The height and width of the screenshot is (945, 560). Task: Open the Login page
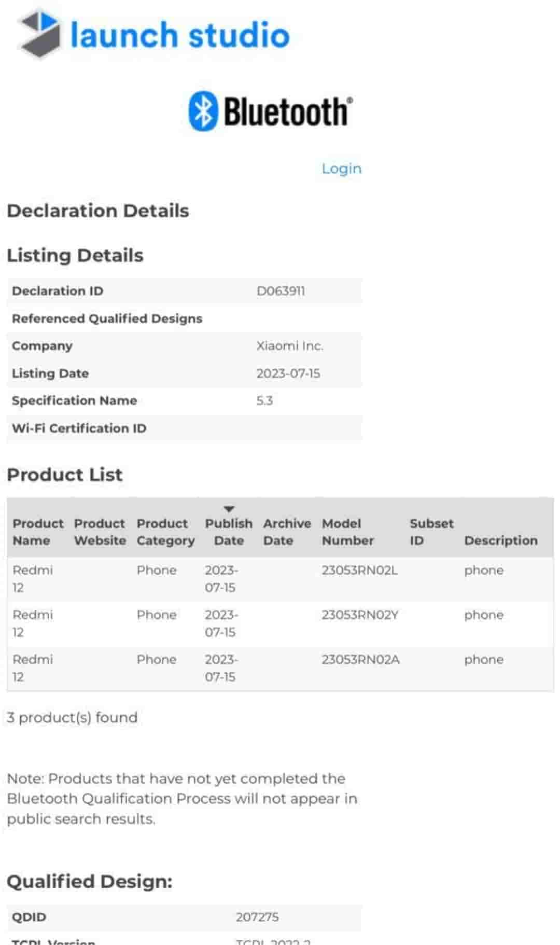[x=341, y=169]
